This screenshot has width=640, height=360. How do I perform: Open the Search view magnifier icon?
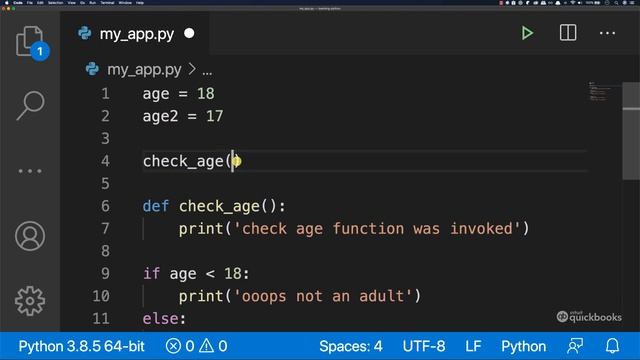pyautogui.click(x=30, y=105)
